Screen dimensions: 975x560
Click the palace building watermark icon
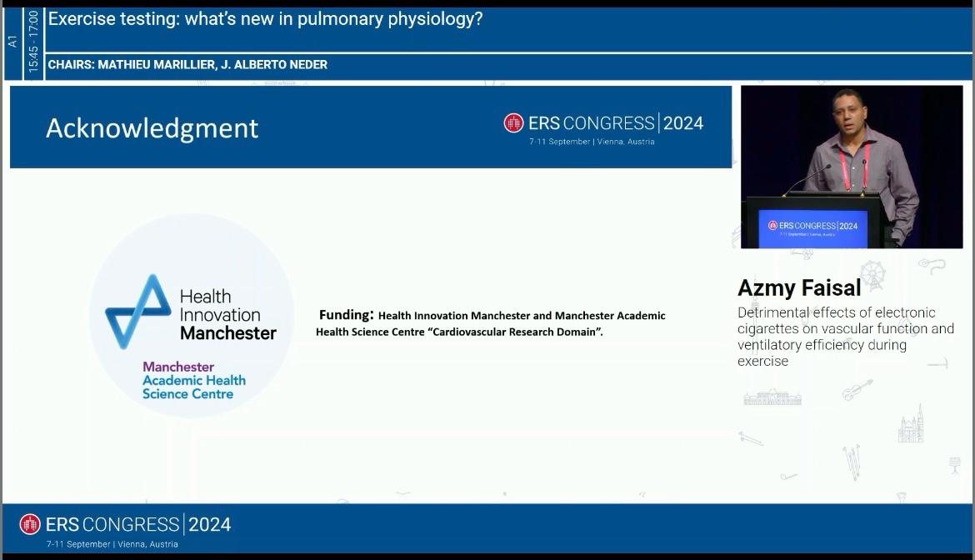coord(772,397)
